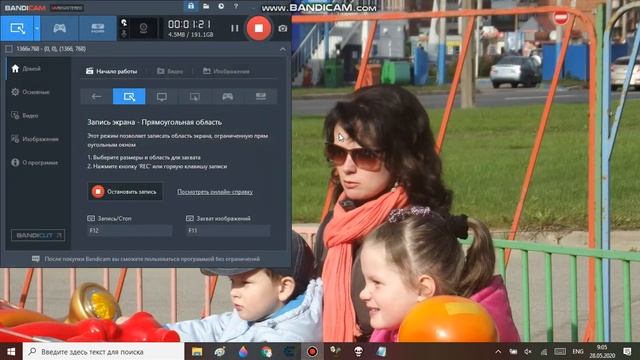
Task: Open the colorful droplet app in taskbar
Action: 243,351
